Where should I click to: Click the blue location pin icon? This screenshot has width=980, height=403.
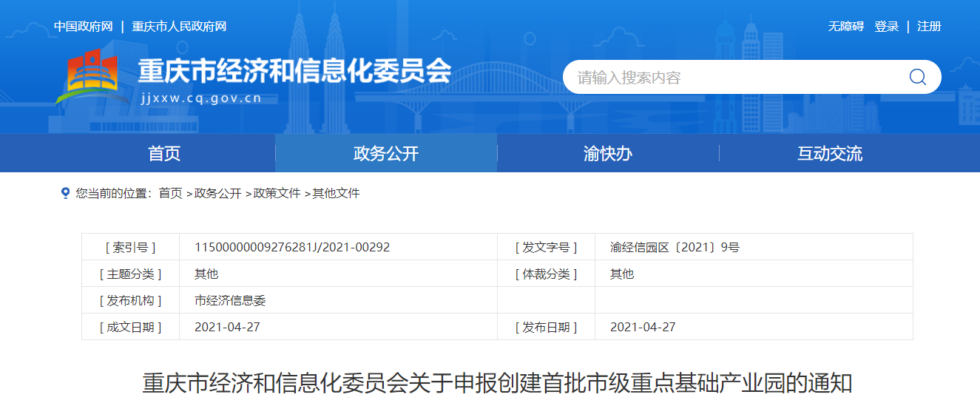(65, 193)
